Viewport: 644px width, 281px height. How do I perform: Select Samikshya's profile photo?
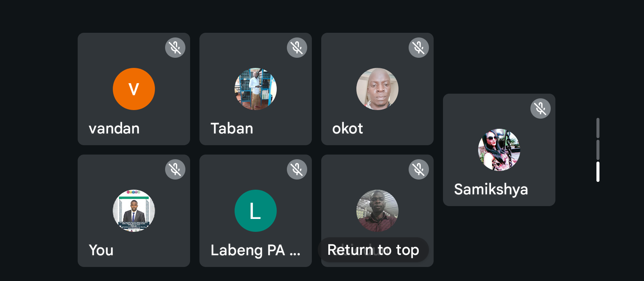click(x=499, y=150)
